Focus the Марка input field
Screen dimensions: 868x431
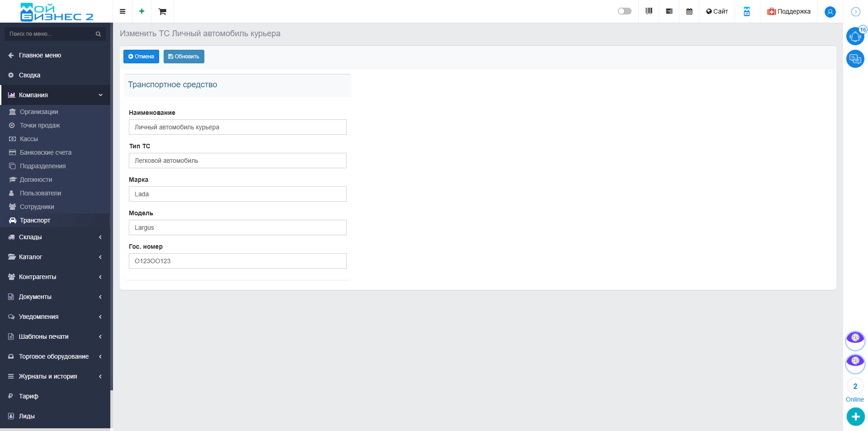(238, 194)
